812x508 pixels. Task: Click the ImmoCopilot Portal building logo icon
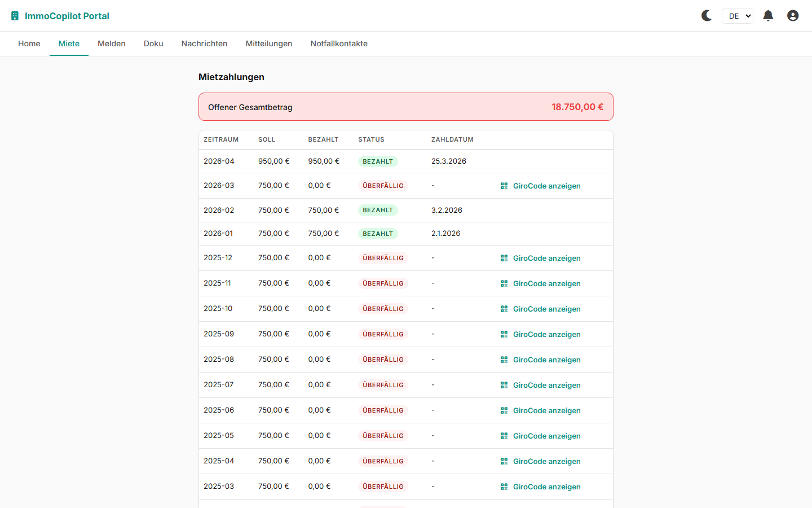click(15, 16)
